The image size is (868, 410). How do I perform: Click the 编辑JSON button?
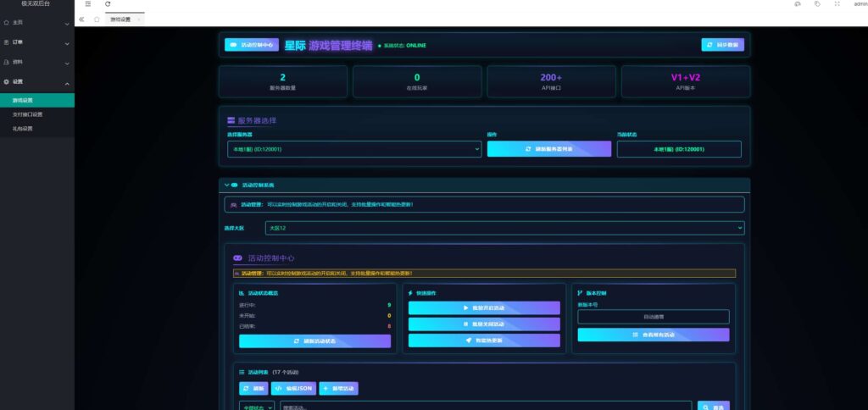(x=292, y=388)
